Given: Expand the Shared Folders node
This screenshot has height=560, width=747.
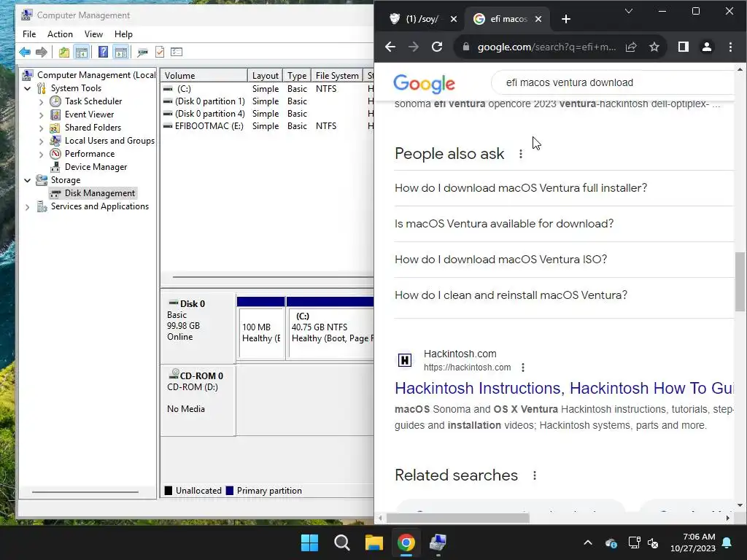Looking at the screenshot, I should point(41,128).
